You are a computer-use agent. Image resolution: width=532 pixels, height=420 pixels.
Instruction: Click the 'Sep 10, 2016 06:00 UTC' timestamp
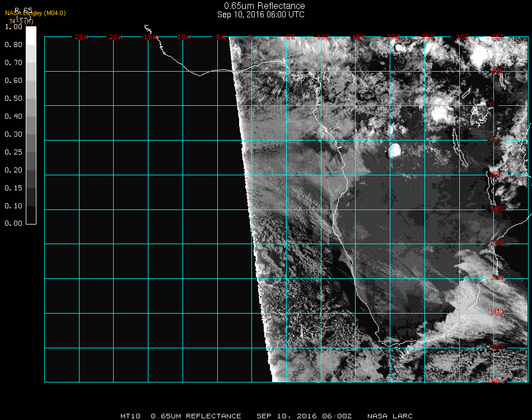point(261,15)
